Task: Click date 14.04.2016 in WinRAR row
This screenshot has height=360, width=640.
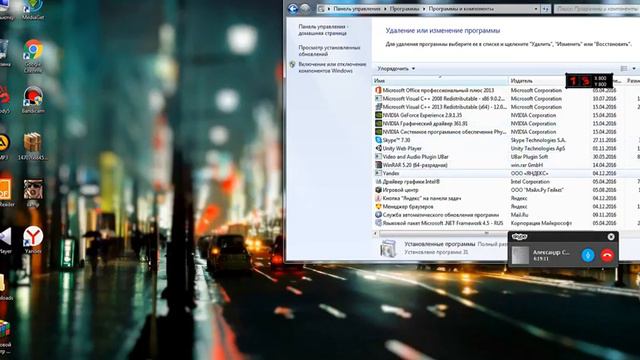Action: point(604,165)
